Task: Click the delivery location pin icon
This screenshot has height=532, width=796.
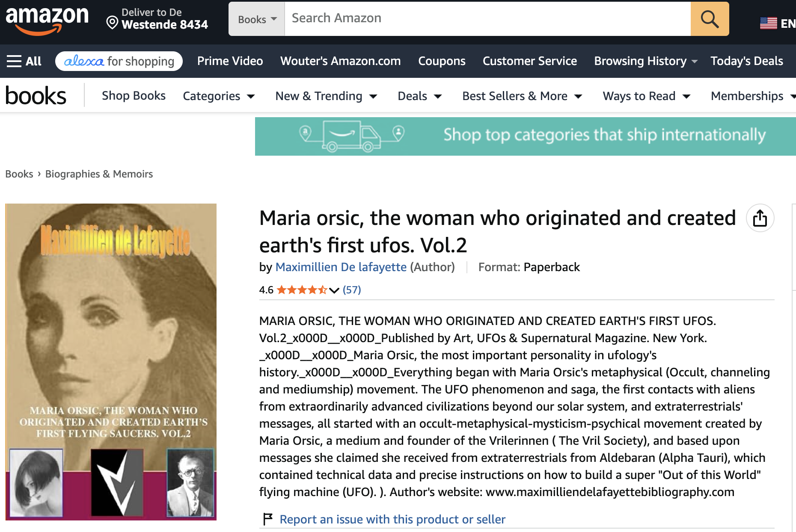Action: [112, 22]
